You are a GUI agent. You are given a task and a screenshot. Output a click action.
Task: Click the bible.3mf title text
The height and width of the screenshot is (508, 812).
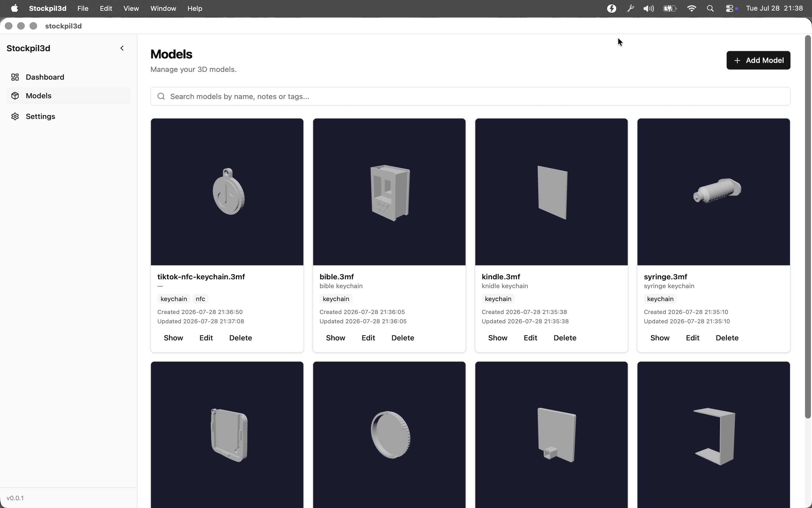337,277
